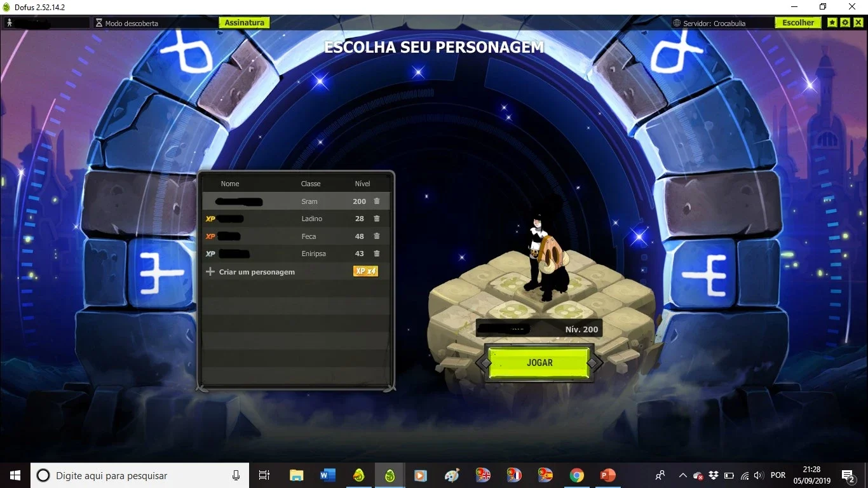This screenshot has height=488, width=868.
Task: Open the French flag taskbar app
Action: 514,475
